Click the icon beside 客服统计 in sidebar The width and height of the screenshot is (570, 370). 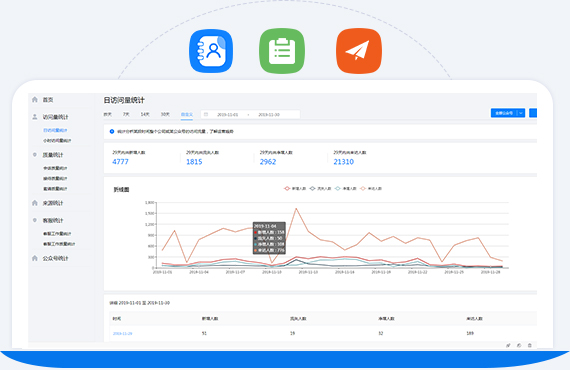35,220
